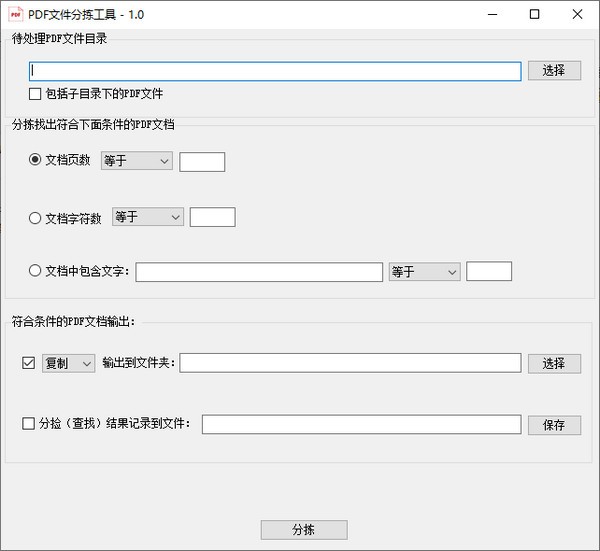Select the 文档页数 radio button
Viewport: 600px width, 551px height.
click(x=35, y=159)
